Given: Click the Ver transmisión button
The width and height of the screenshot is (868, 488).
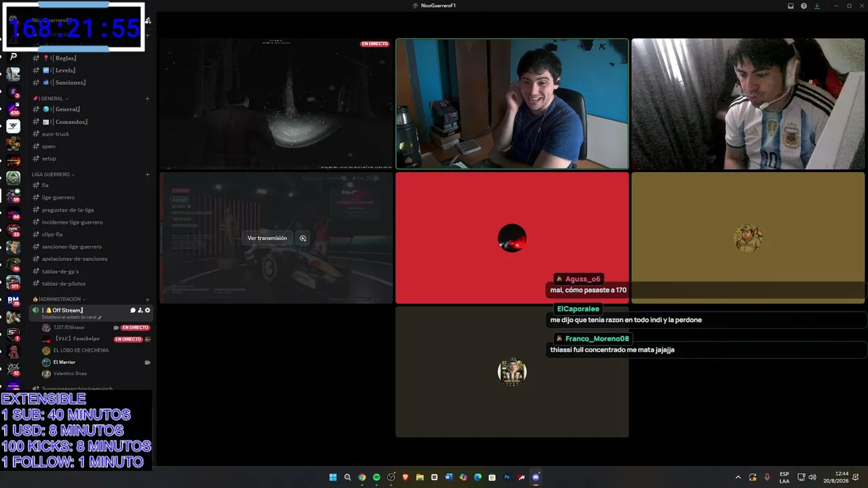Looking at the screenshot, I should click(x=267, y=238).
